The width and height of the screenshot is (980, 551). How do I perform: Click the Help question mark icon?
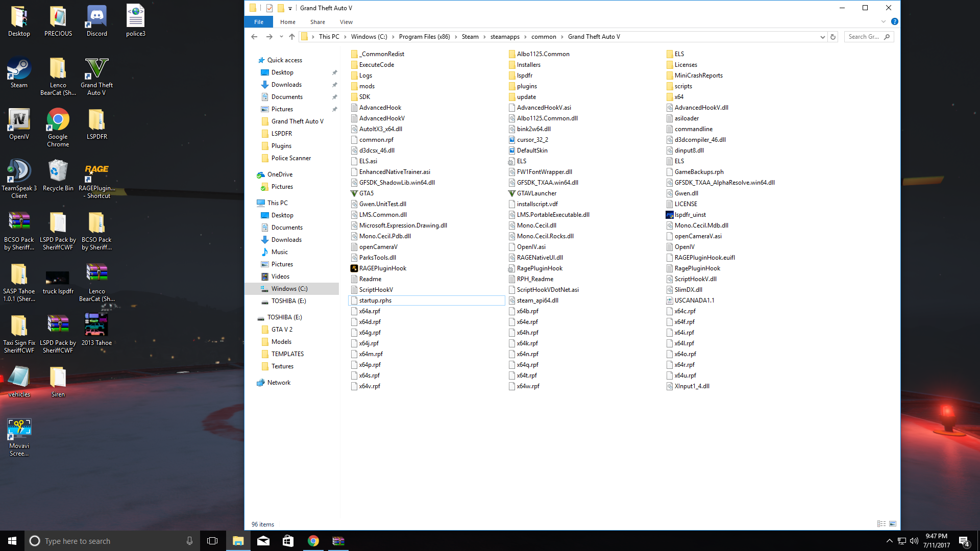[x=894, y=22]
